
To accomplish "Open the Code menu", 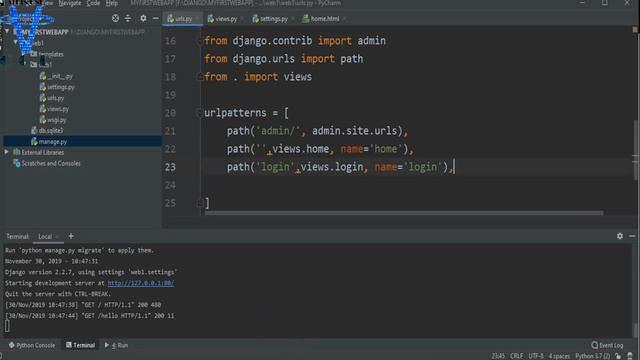I will pyautogui.click(x=93, y=3).
